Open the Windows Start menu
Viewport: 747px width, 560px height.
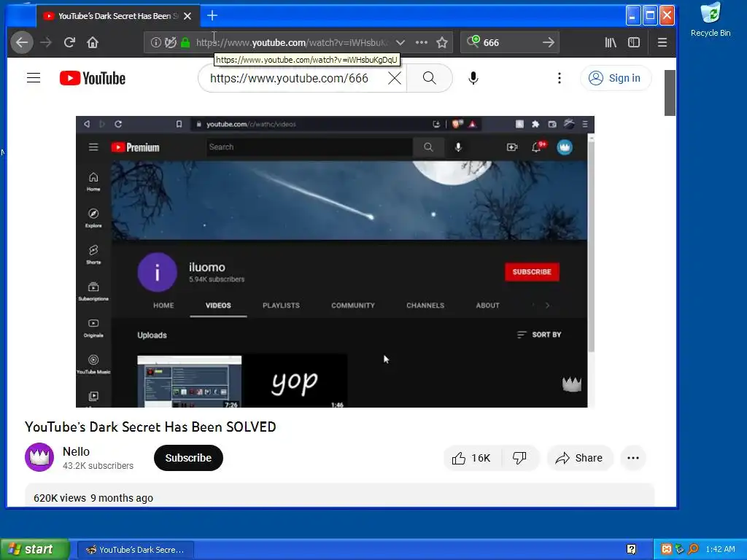(35, 549)
